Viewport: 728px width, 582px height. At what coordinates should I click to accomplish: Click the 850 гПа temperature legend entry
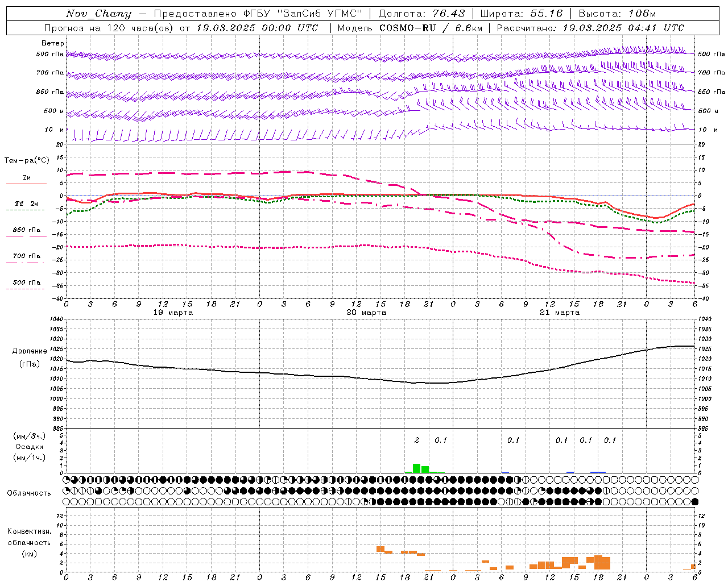click(27, 230)
